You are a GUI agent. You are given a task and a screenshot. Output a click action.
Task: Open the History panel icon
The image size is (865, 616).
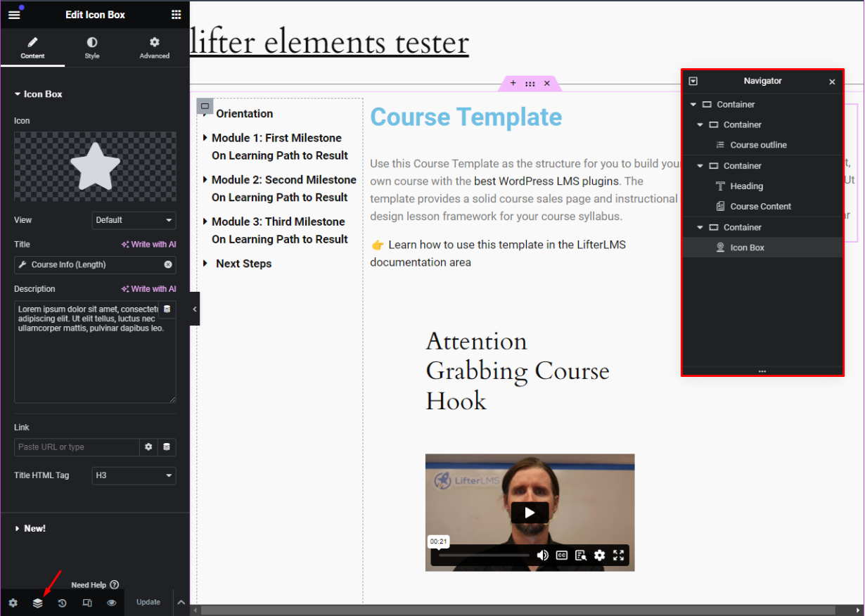(x=62, y=603)
